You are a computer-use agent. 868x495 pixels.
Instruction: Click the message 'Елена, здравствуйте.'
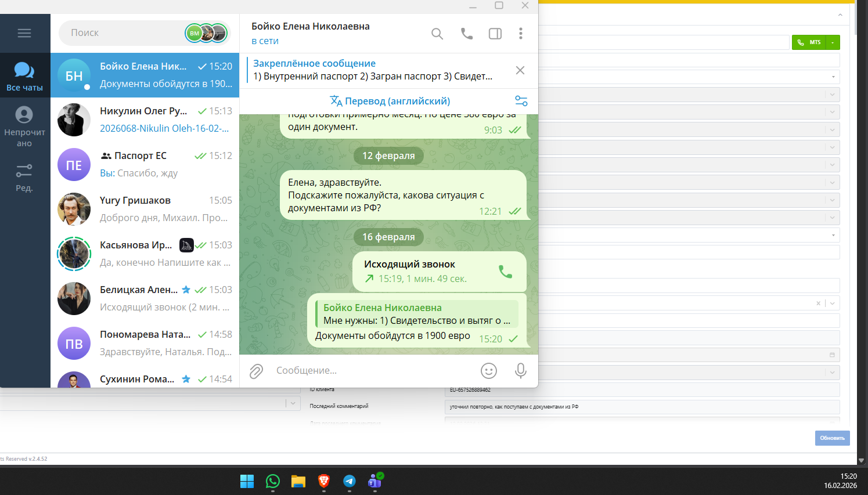[403, 195]
